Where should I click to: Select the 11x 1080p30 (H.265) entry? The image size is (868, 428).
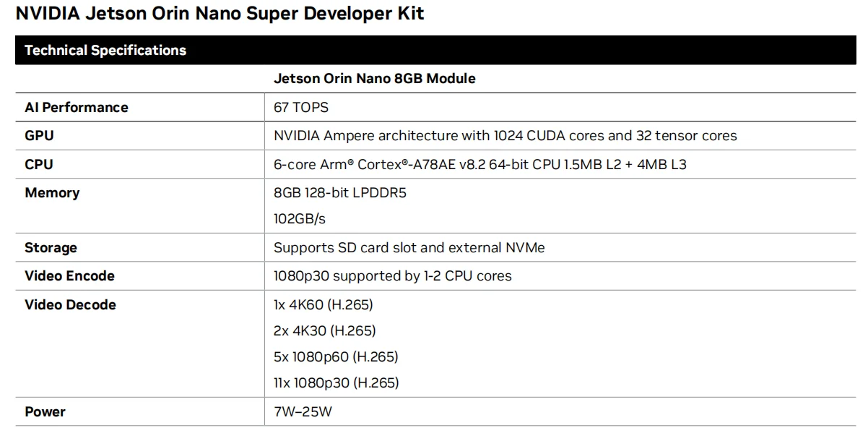pos(336,382)
